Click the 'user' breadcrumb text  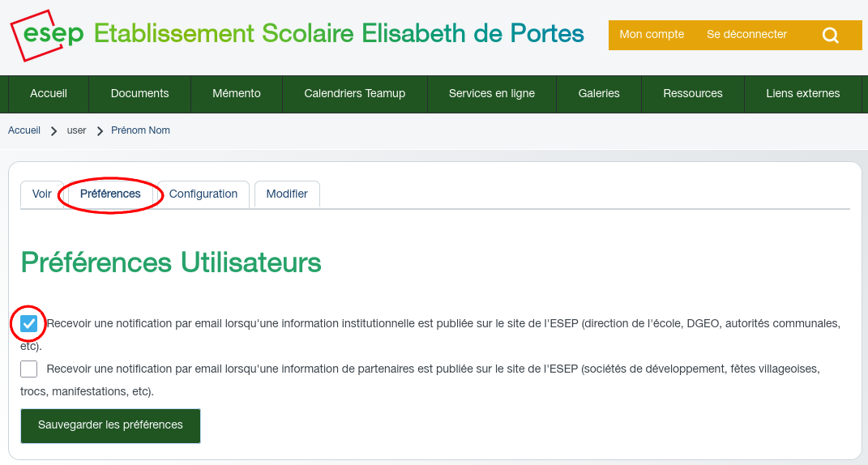pos(76,130)
